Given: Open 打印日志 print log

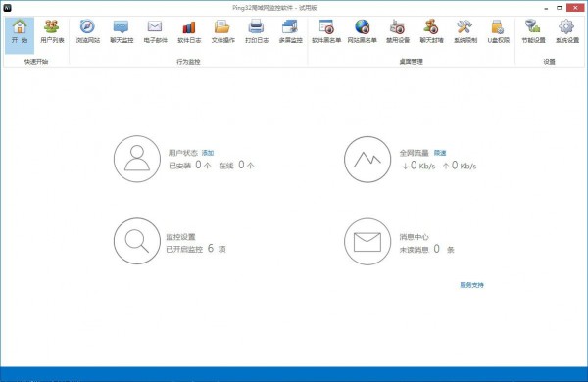Looking at the screenshot, I should [257, 31].
